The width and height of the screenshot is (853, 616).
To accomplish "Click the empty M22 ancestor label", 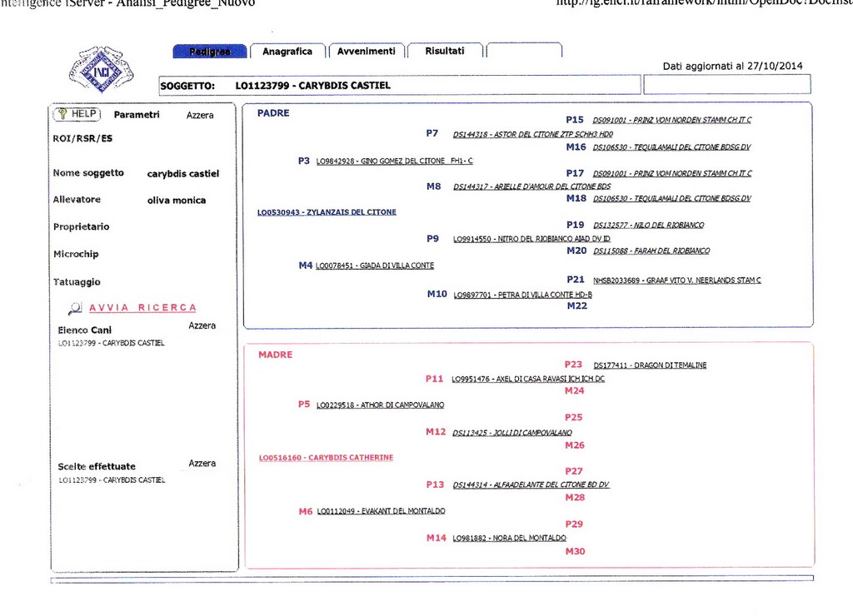I will tap(576, 306).
